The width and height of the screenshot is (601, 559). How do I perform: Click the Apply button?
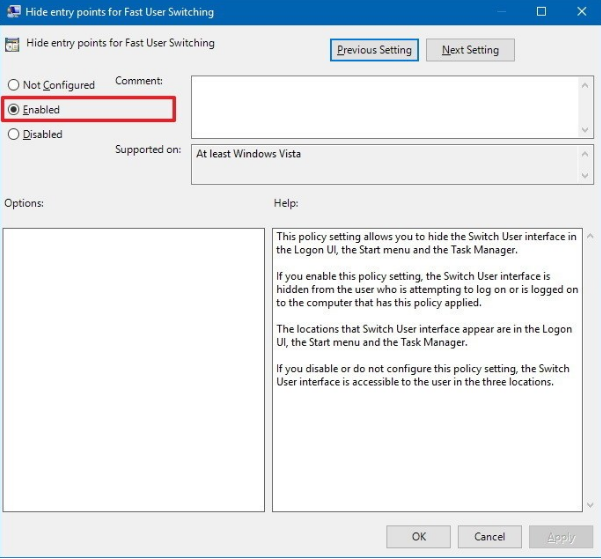click(561, 537)
